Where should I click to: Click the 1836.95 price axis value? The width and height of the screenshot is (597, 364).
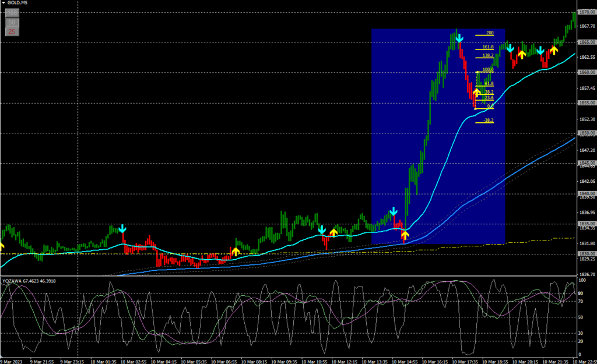(587, 212)
